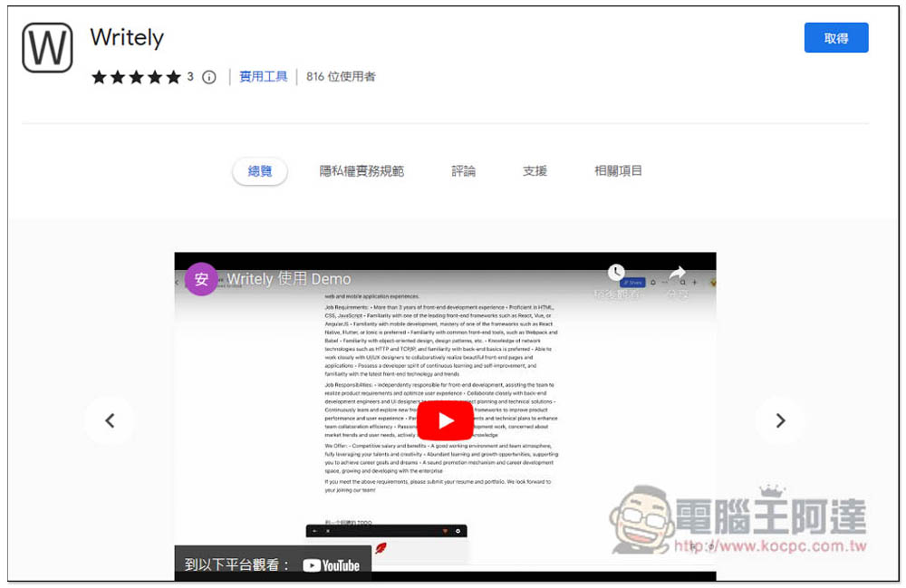Open the rating info circle icon
Viewport: 906px width, 588px height.
(x=209, y=77)
